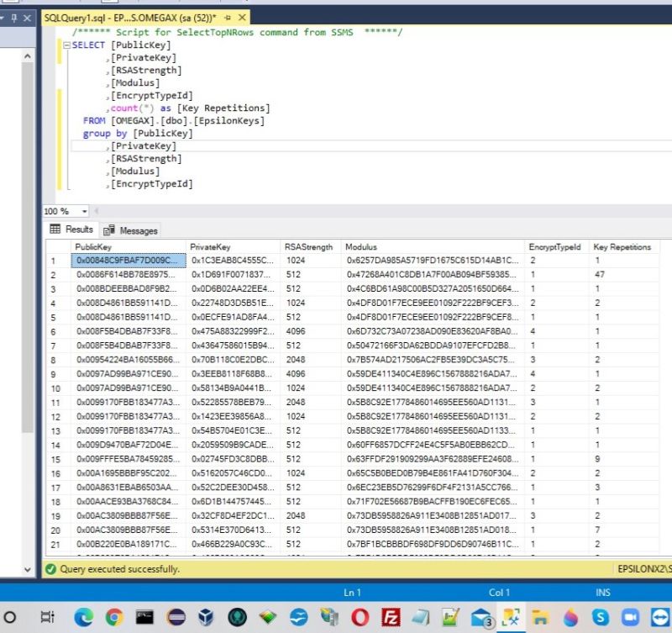Select RSAStrength 4096 in row 9
Viewport: 672px width, 633px height.
[x=311, y=374]
